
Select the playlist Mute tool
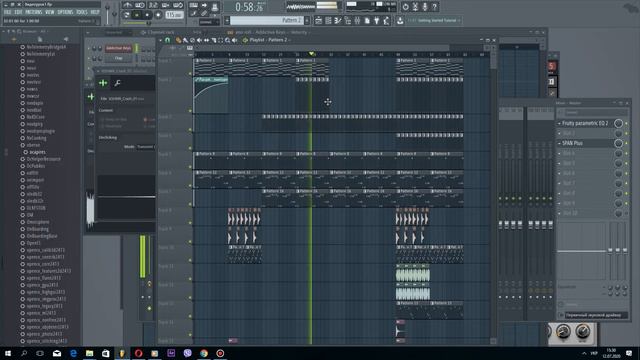coord(199,40)
